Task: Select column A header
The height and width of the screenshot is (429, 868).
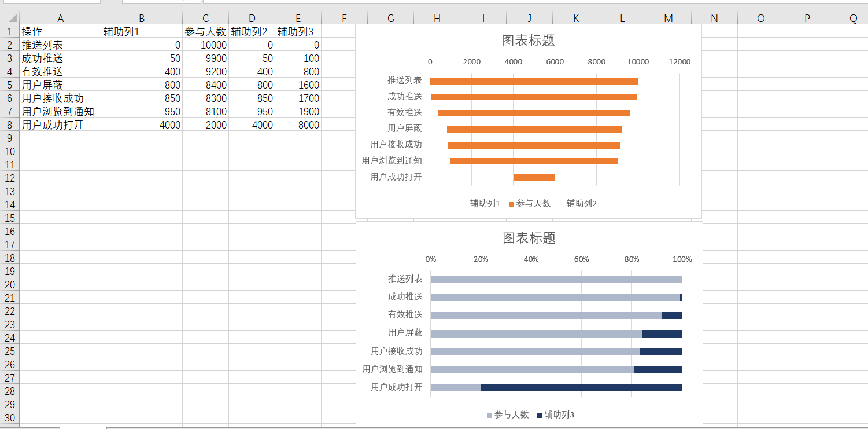Action: [60, 18]
